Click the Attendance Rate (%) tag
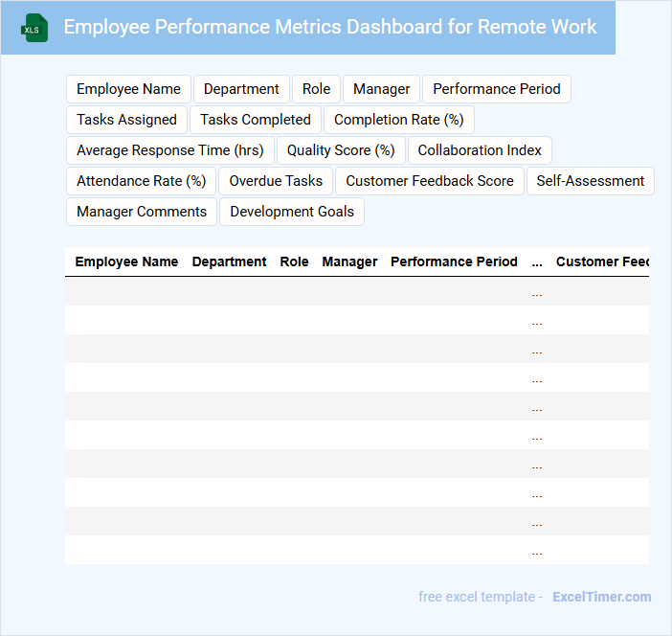The width and height of the screenshot is (672, 636). tap(141, 181)
